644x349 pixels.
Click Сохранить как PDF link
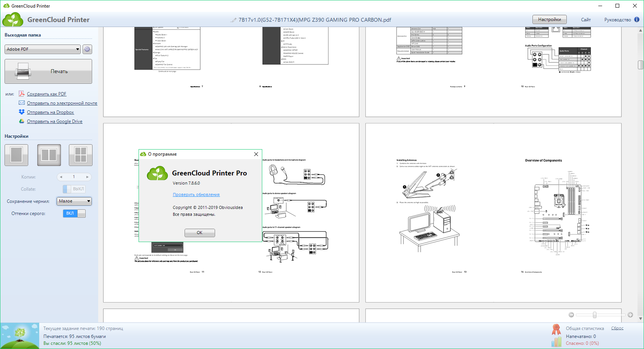pyautogui.click(x=46, y=94)
